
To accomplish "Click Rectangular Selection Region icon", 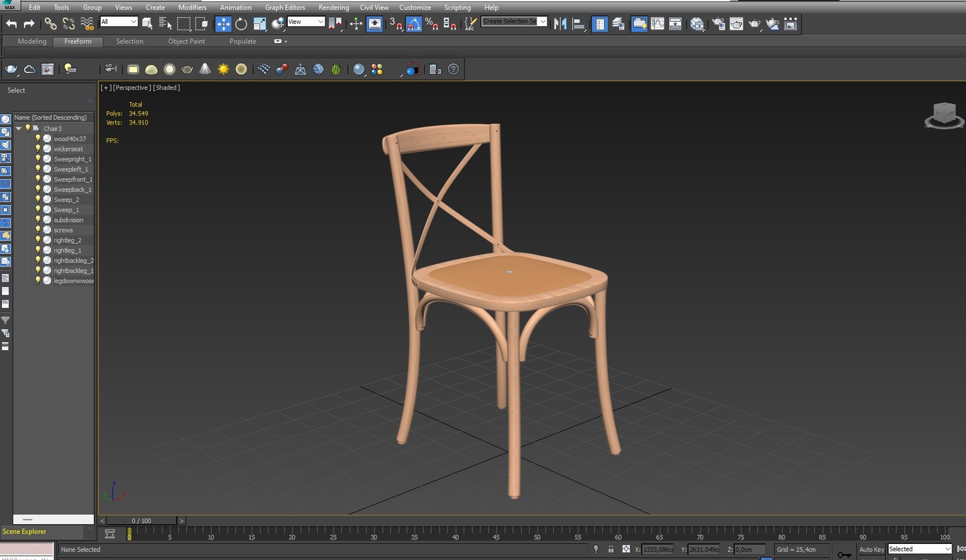I will [x=184, y=24].
